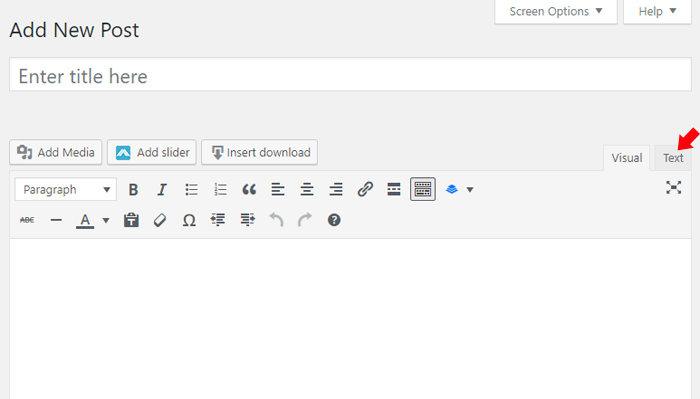Apply italic formatting

tap(162, 190)
